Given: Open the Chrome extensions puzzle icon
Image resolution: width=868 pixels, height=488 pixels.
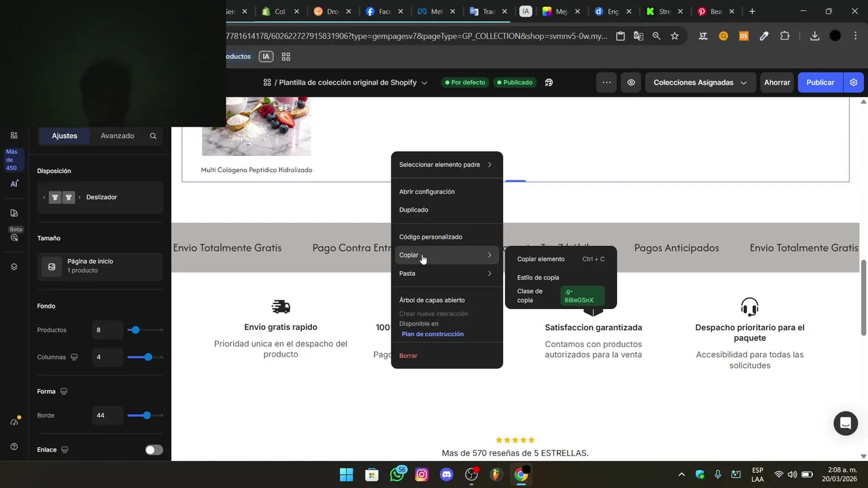Looking at the screenshot, I should point(785,36).
